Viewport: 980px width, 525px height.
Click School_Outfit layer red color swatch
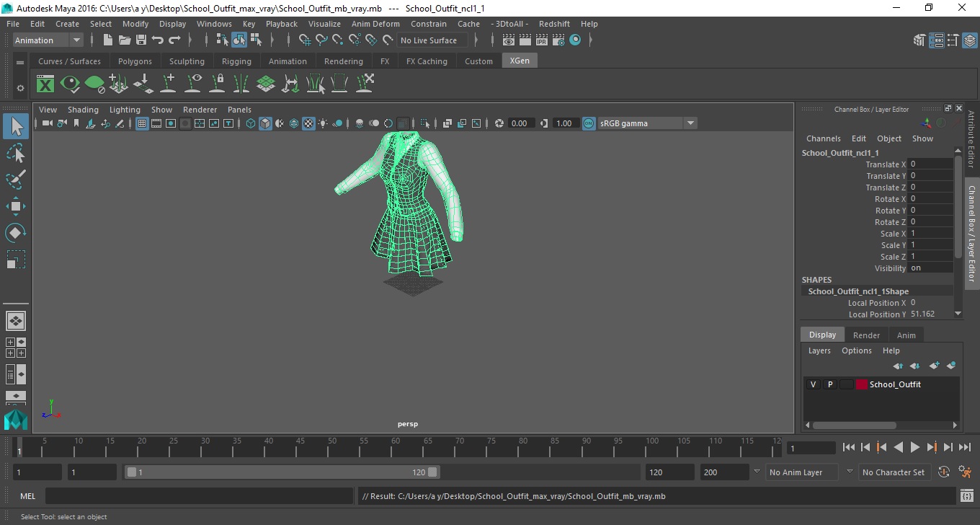[x=862, y=384]
